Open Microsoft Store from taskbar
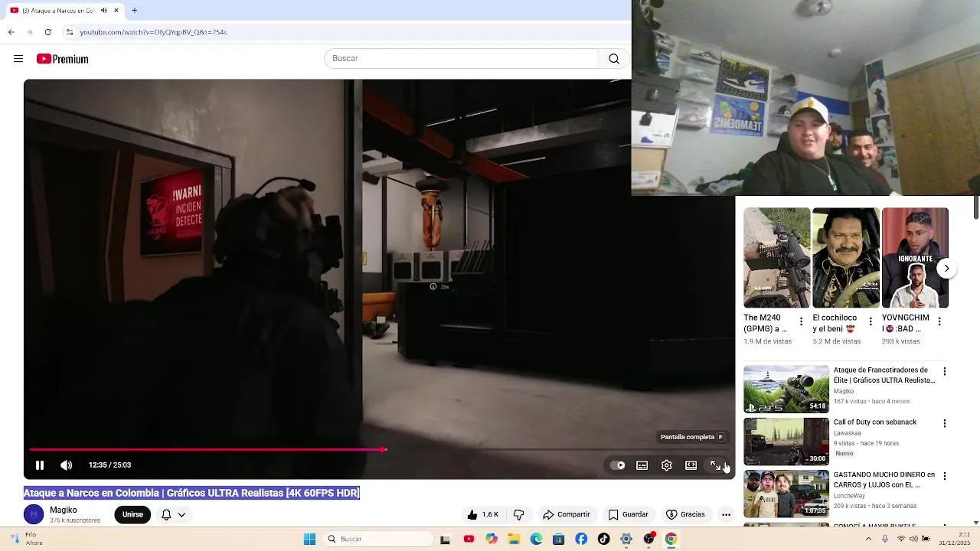Screen dimensions: 980x551 (559, 539)
